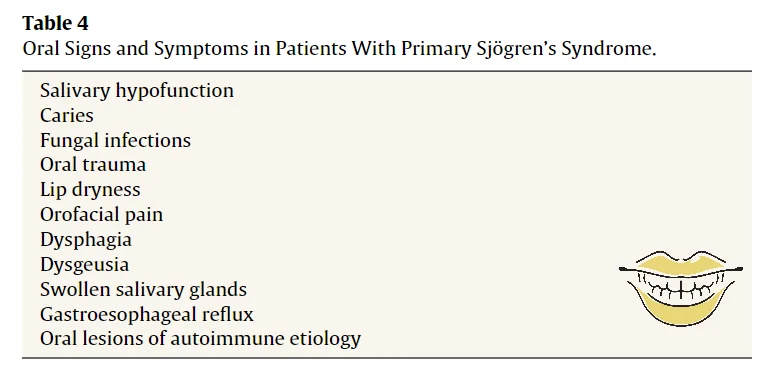Image resolution: width=772 pixels, height=385 pixels.
Task: Click the 'Orofacial pain' line
Action: 101,215
